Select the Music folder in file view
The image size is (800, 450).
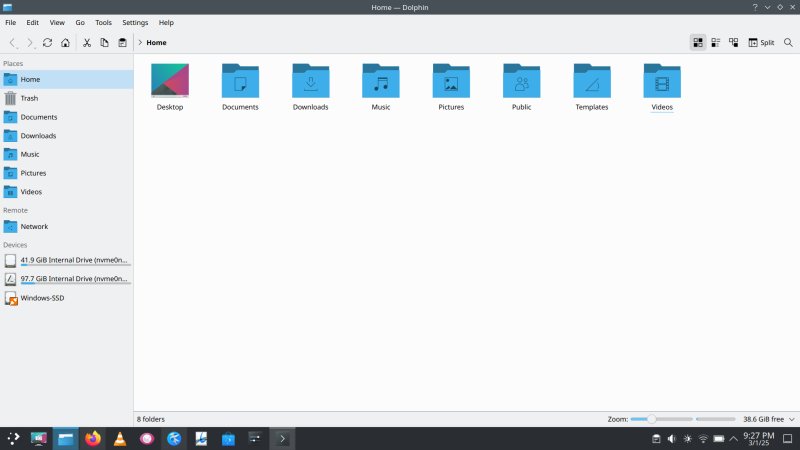tap(381, 81)
